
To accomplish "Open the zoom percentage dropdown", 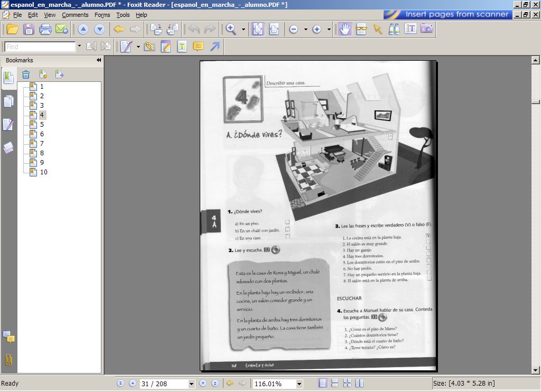I will (x=300, y=384).
